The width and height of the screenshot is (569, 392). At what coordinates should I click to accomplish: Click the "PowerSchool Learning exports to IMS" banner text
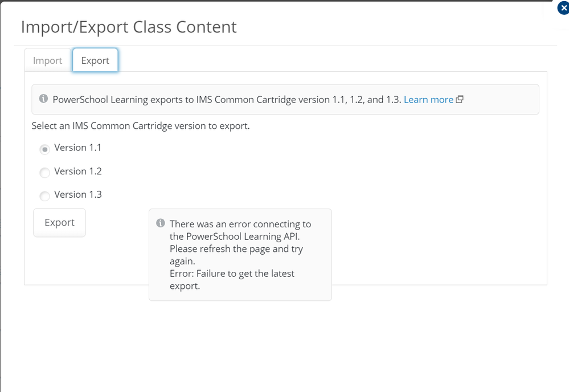[226, 100]
